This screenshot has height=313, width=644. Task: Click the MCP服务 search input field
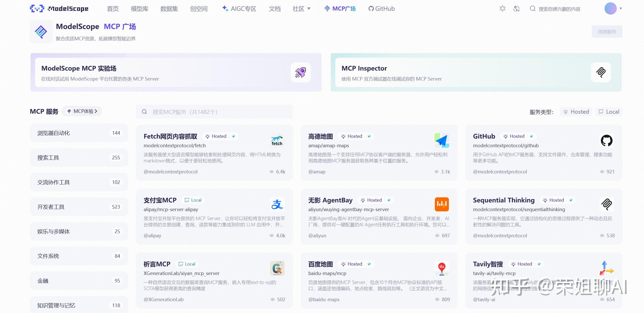[215, 112]
